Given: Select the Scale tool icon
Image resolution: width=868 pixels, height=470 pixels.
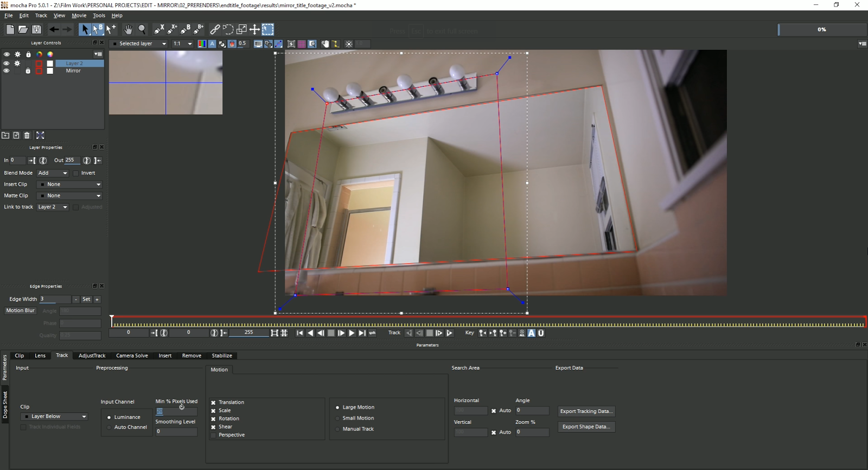Looking at the screenshot, I should point(241,29).
